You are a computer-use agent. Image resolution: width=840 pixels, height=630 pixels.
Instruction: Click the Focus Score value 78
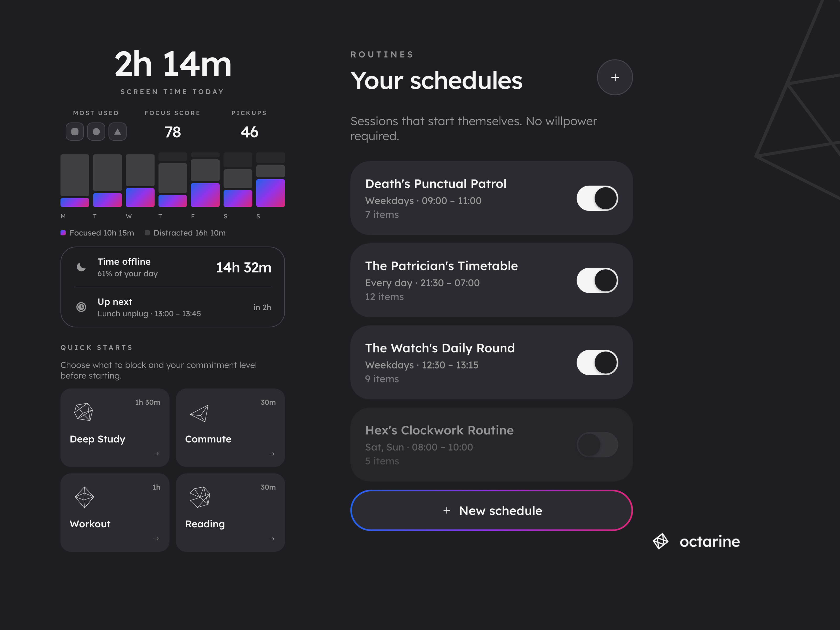pyautogui.click(x=173, y=132)
